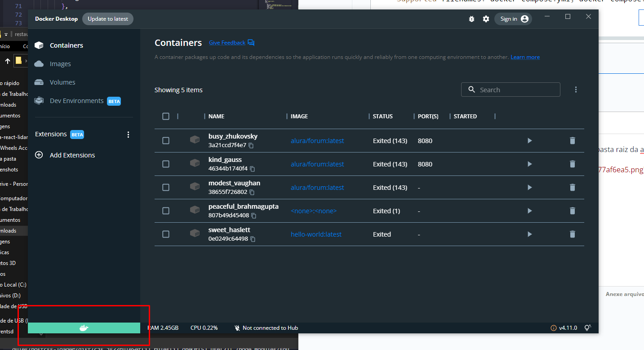Click the kind_gauss container name
644x350 pixels.
225,160
